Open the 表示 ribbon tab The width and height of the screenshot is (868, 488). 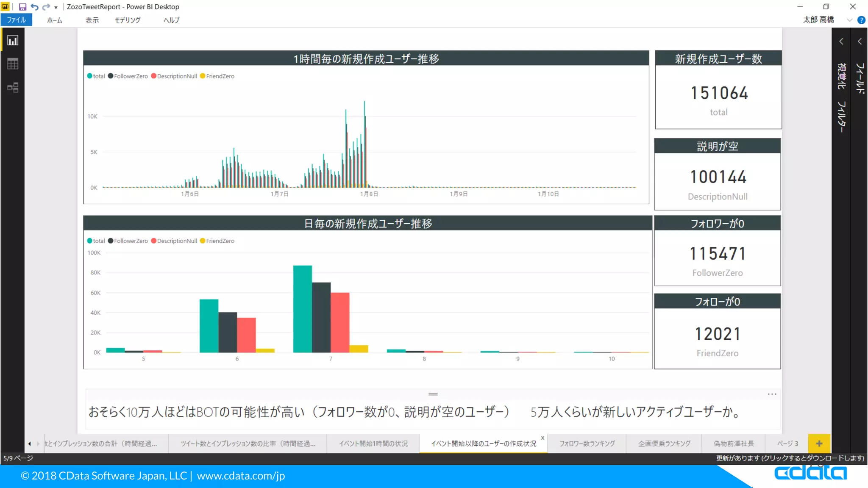tap(92, 20)
